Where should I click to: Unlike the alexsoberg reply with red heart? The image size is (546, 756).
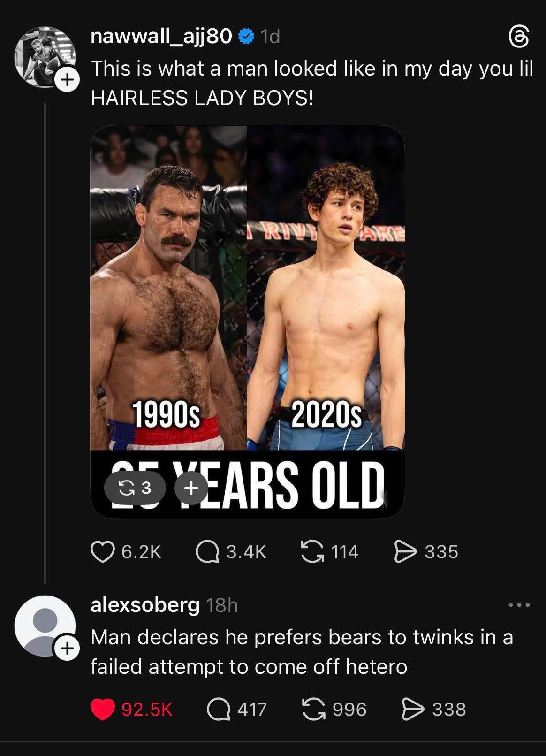pyautogui.click(x=103, y=709)
